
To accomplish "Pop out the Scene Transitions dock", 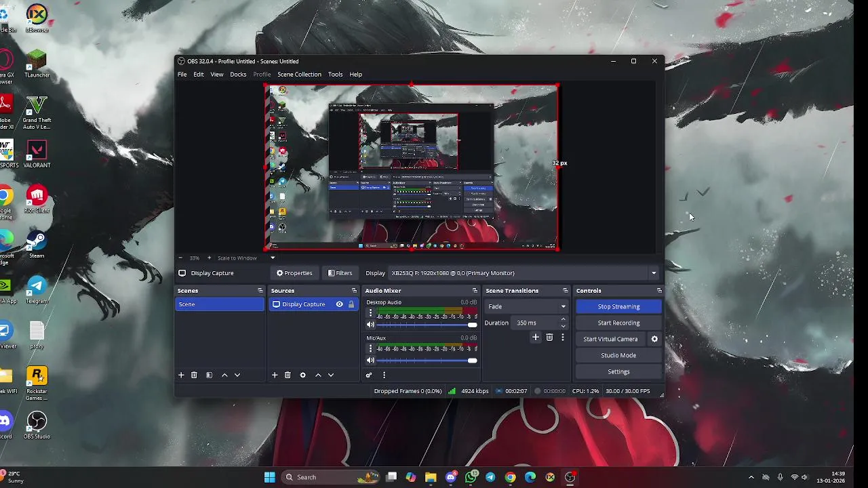I will pos(565,291).
